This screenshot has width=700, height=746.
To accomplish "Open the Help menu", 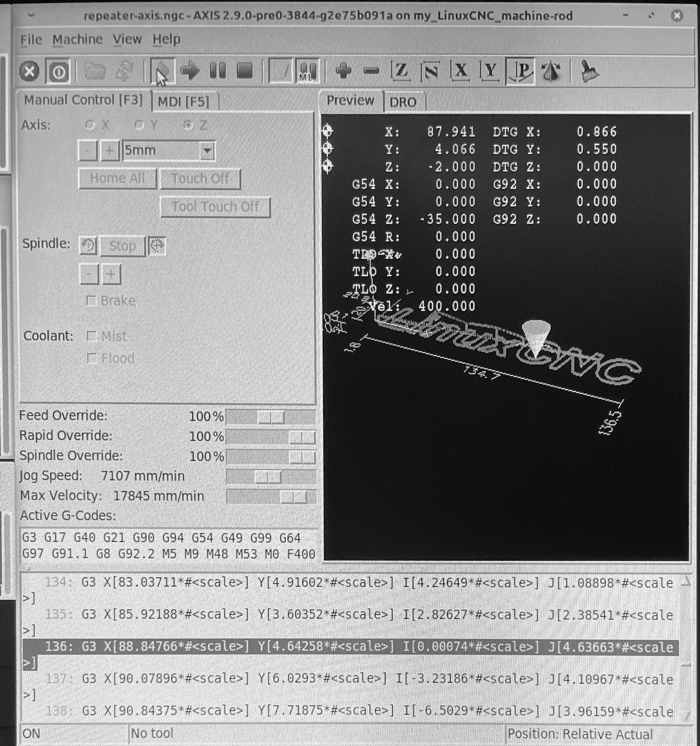I will (x=166, y=39).
